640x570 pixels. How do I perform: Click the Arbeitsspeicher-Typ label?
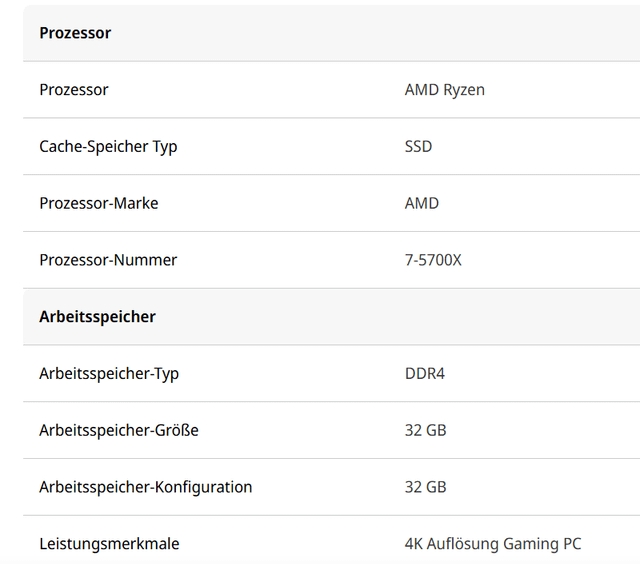[109, 374]
